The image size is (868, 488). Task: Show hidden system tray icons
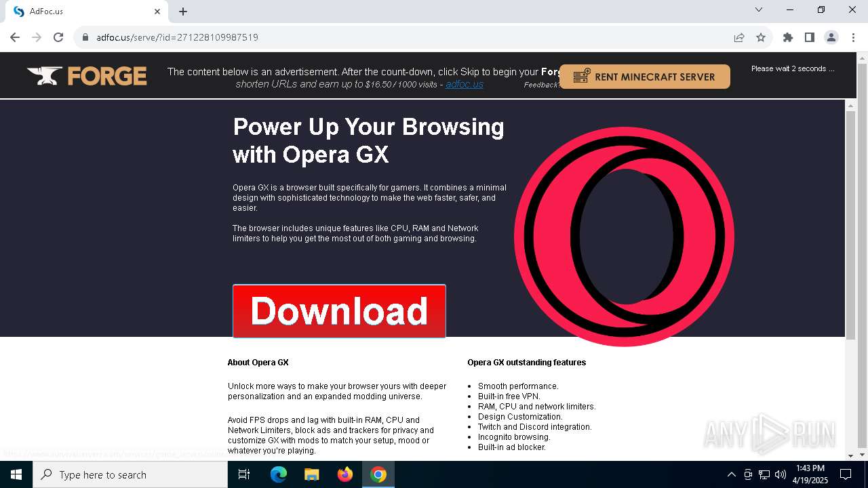[731, 474]
